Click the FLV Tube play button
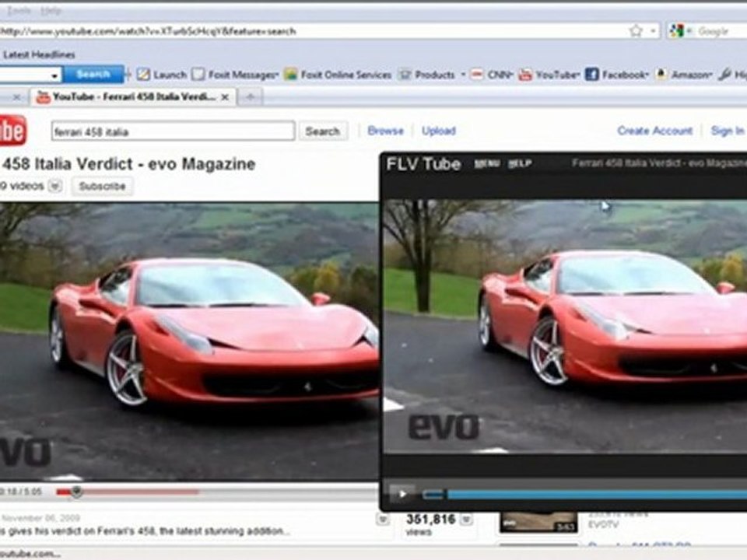 point(402,494)
